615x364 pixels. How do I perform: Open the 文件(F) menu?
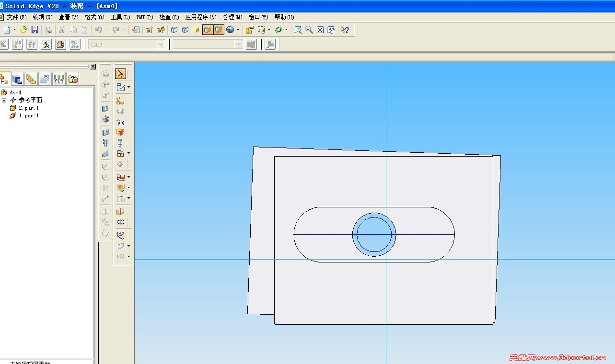pyautogui.click(x=16, y=17)
